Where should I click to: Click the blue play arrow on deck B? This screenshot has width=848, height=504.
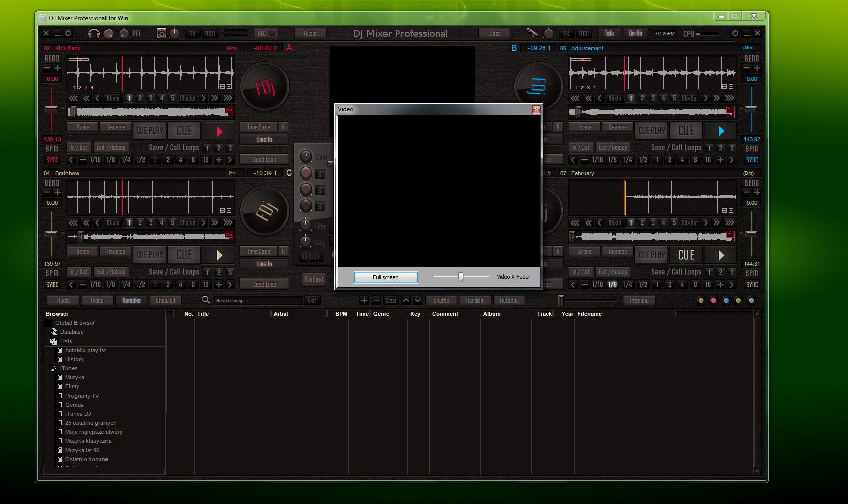(721, 131)
